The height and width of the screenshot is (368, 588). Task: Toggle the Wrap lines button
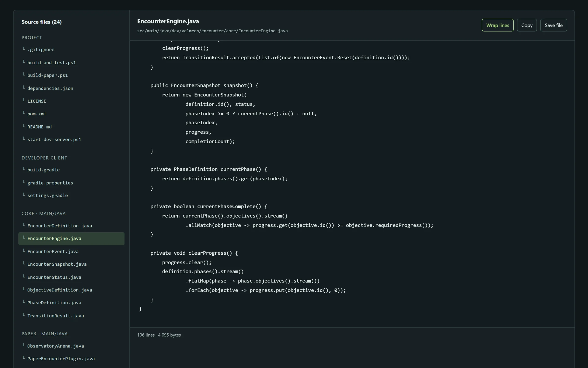[x=498, y=25]
